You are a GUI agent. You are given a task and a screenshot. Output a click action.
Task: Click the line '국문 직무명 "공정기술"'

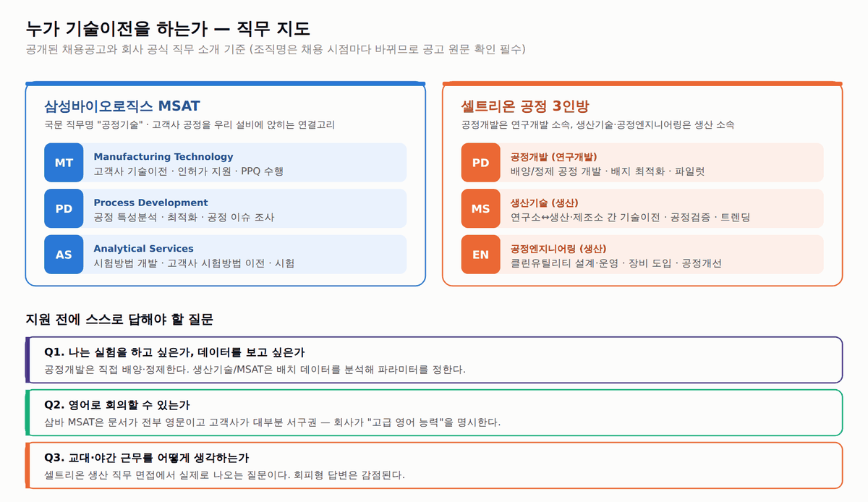click(190, 124)
